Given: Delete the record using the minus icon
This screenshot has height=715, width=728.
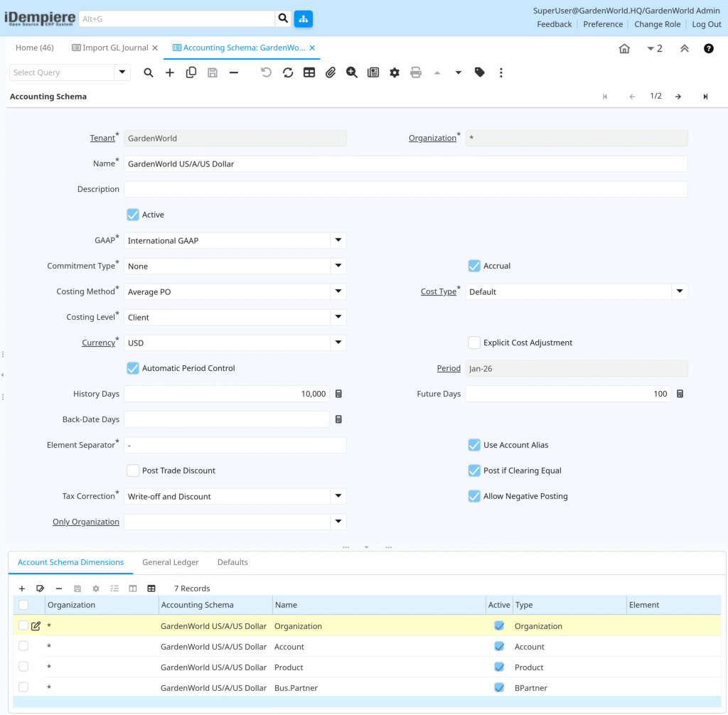Looking at the screenshot, I should pos(234,72).
